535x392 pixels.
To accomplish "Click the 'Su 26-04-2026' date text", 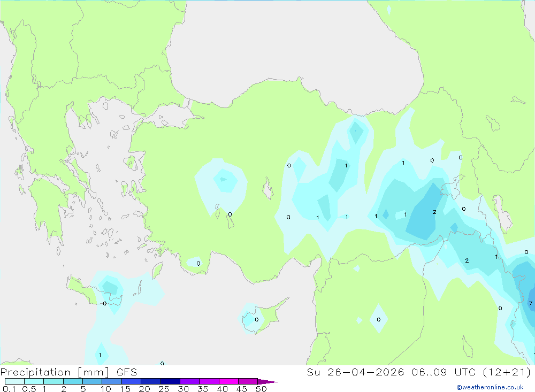I will click(x=355, y=372).
